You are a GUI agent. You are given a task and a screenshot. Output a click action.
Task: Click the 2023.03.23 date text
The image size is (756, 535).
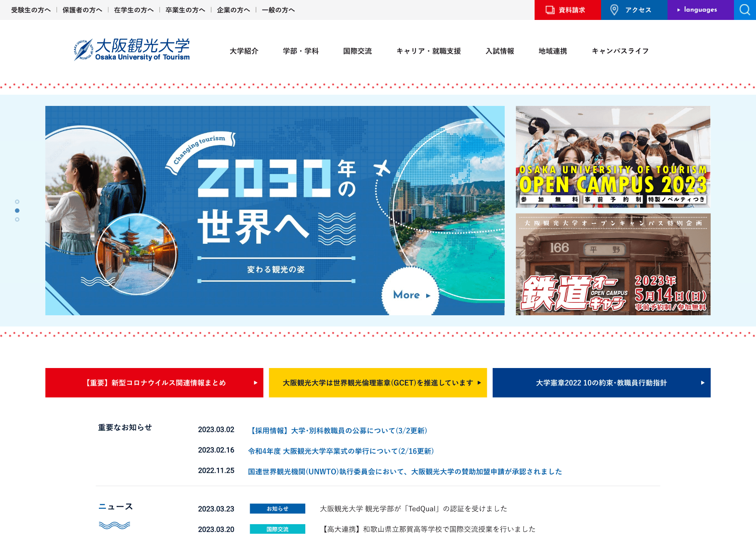(216, 509)
